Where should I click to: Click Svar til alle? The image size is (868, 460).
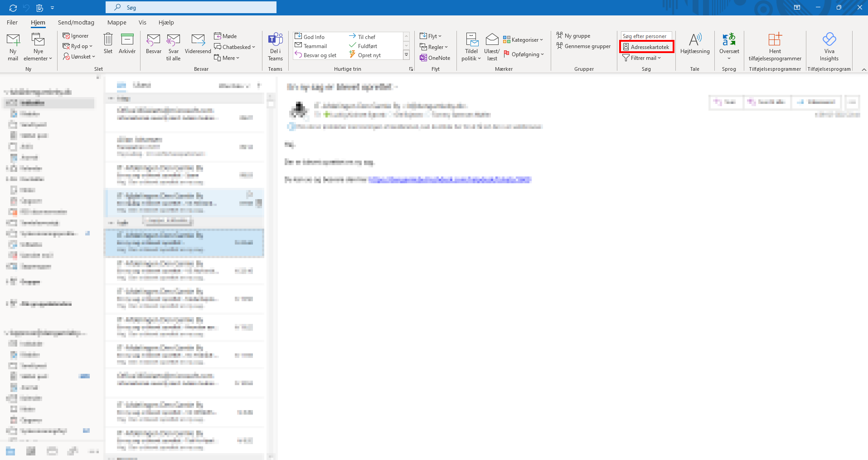pyautogui.click(x=174, y=47)
